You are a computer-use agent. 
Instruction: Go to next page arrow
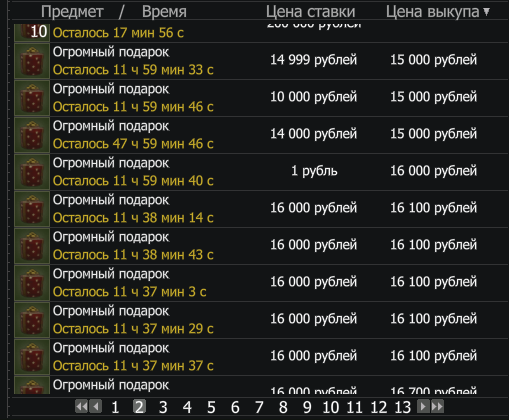[x=423, y=406]
